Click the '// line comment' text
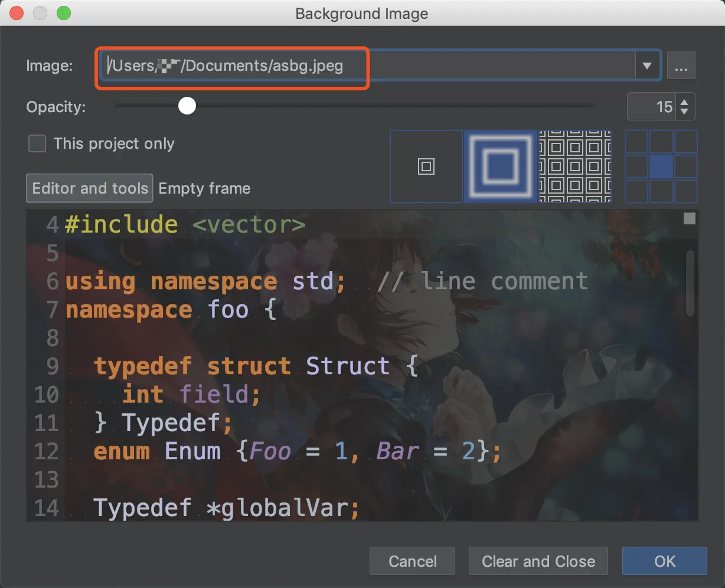 [483, 281]
